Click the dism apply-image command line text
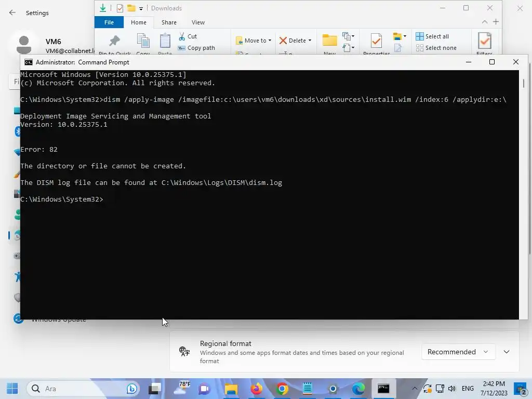Image resolution: width=532 pixels, height=399 pixels. tap(304, 99)
